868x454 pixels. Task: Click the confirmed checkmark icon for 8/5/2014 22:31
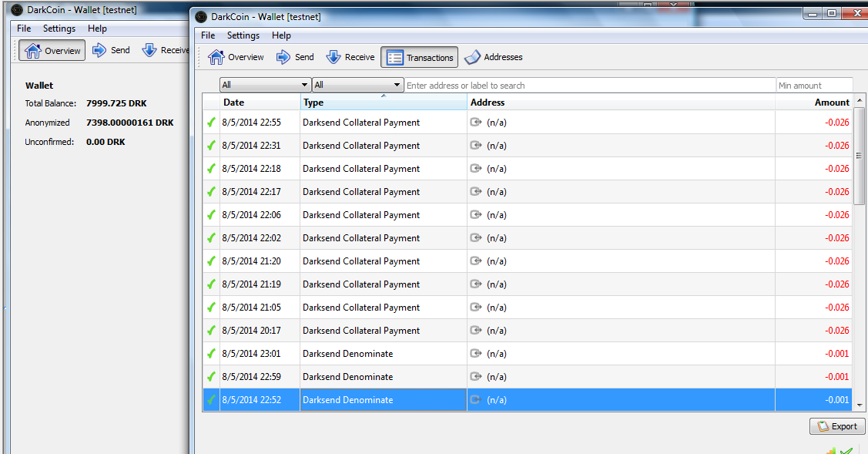point(211,145)
